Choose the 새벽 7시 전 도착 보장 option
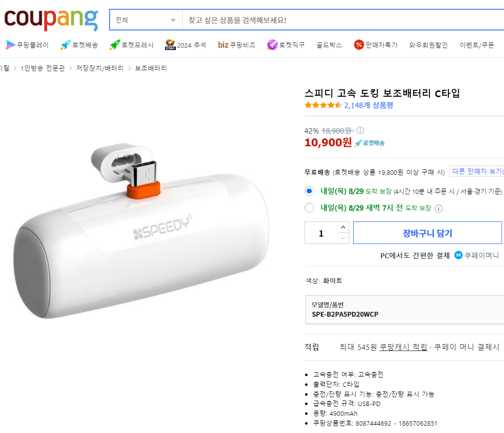The height and width of the screenshot is (433, 504). 309,208
